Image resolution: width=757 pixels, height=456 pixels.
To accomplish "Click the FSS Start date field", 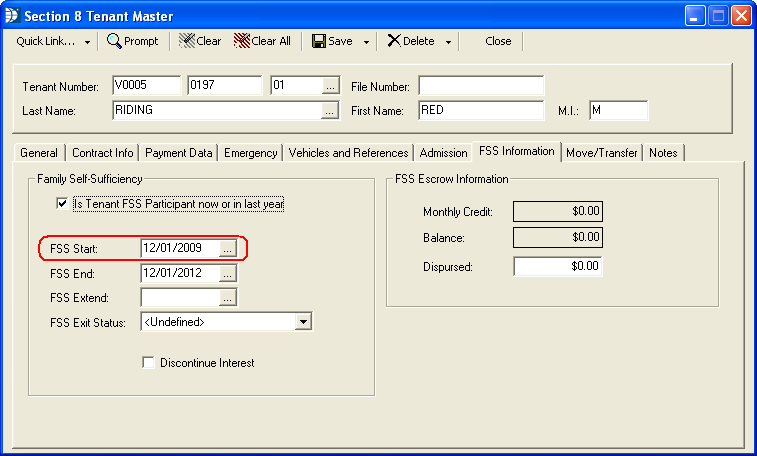I will (x=180, y=248).
